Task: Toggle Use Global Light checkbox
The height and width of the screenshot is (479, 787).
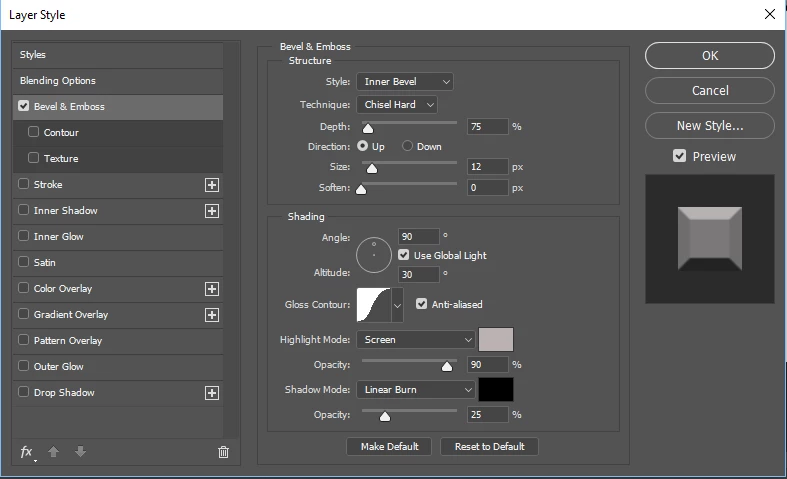Action: click(404, 255)
